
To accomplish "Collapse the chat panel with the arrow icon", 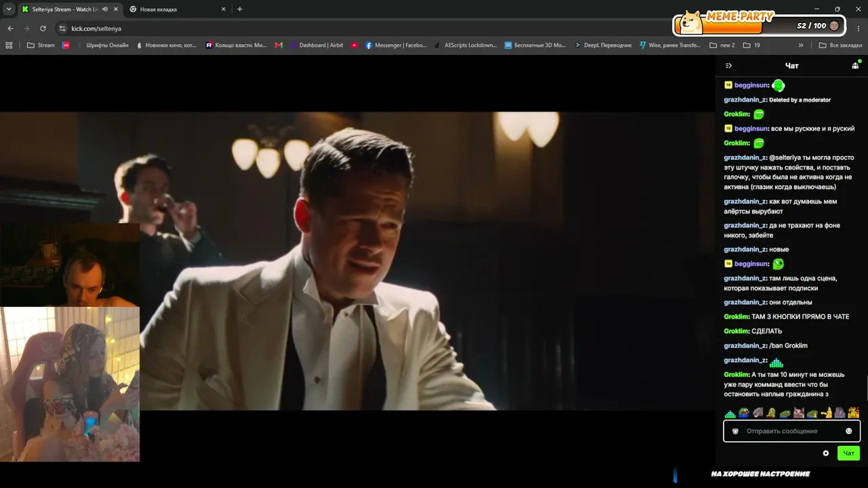I will click(x=728, y=66).
